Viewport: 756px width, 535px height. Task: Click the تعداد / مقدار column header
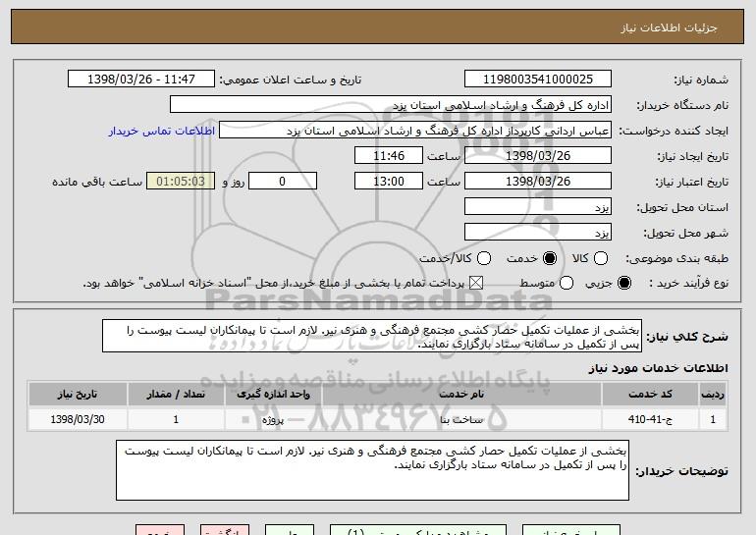click(x=176, y=395)
